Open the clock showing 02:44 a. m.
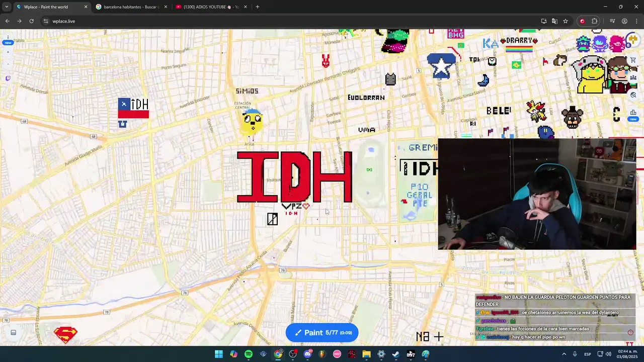644x362 pixels. pyautogui.click(x=627, y=354)
